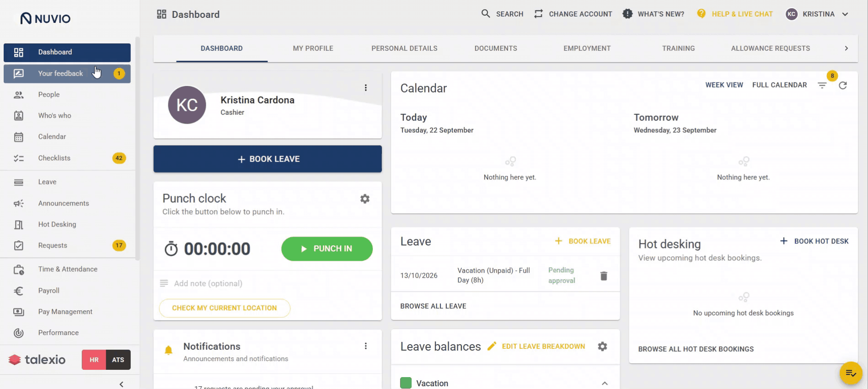The height and width of the screenshot is (389, 868).
Task: Collapse the left sidebar
Action: (x=121, y=384)
